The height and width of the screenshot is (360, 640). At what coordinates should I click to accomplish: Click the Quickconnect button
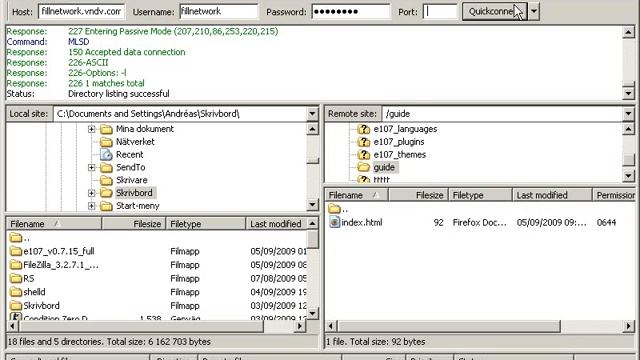494,11
